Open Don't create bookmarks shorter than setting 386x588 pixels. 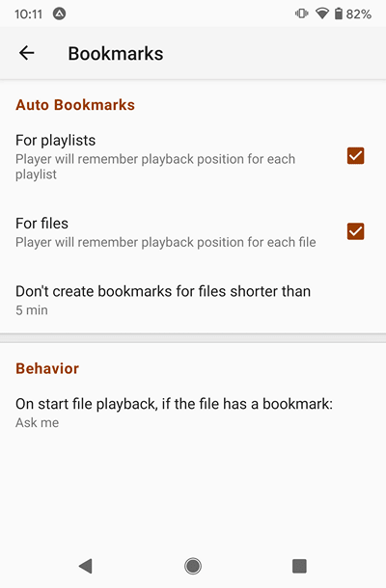pos(193,300)
